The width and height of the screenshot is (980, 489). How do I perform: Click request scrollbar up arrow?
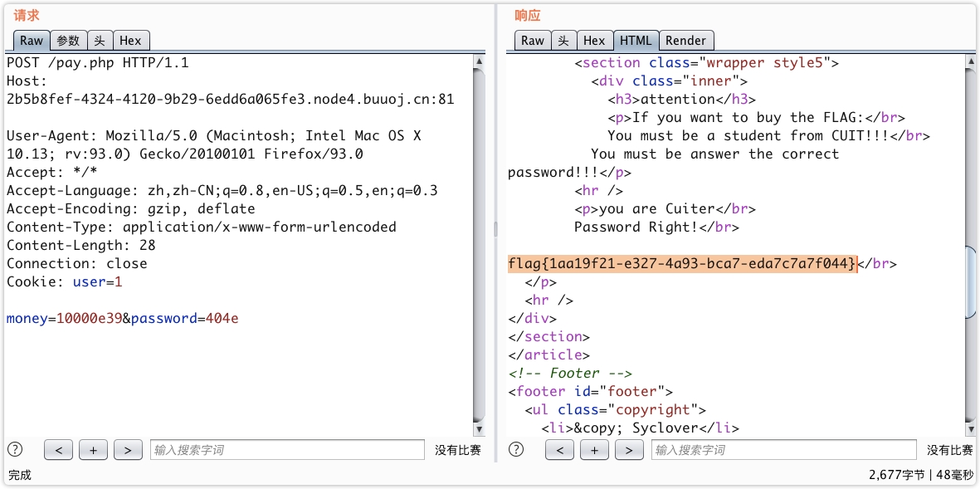479,61
